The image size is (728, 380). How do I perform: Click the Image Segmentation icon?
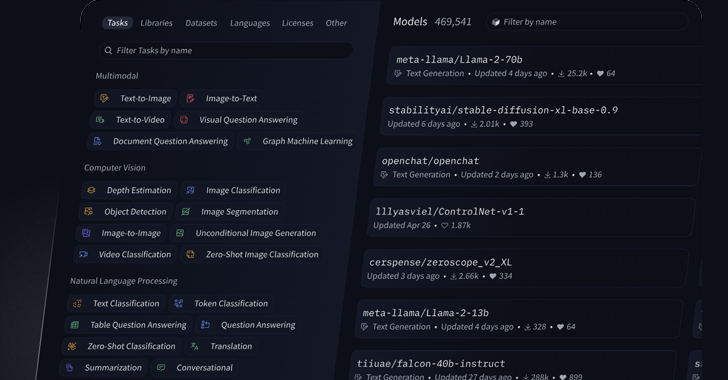[185, 211]
